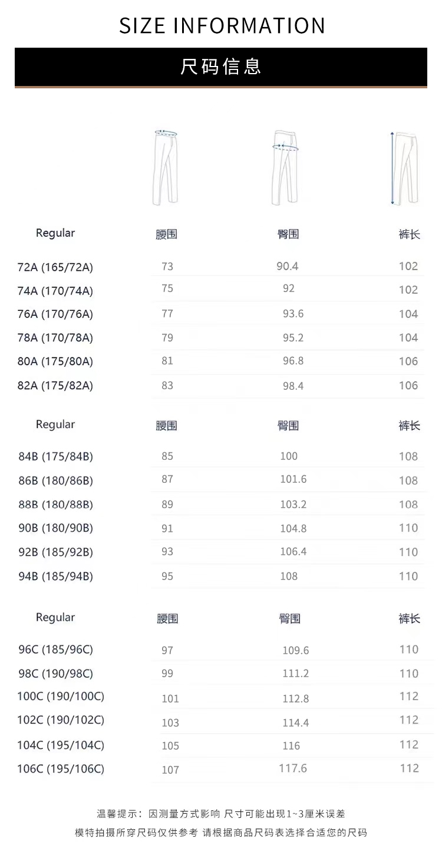Screen dimensions: 442x868
Task: Select the 72A (165/72A) size row label
Action: [x=55, y=267]
